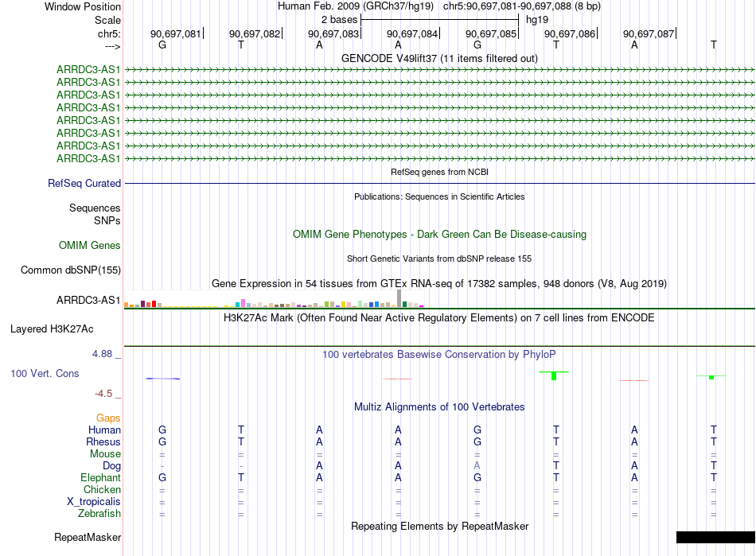Click Short Genetic Variants from dbSNP title

[x=439, y=259]
